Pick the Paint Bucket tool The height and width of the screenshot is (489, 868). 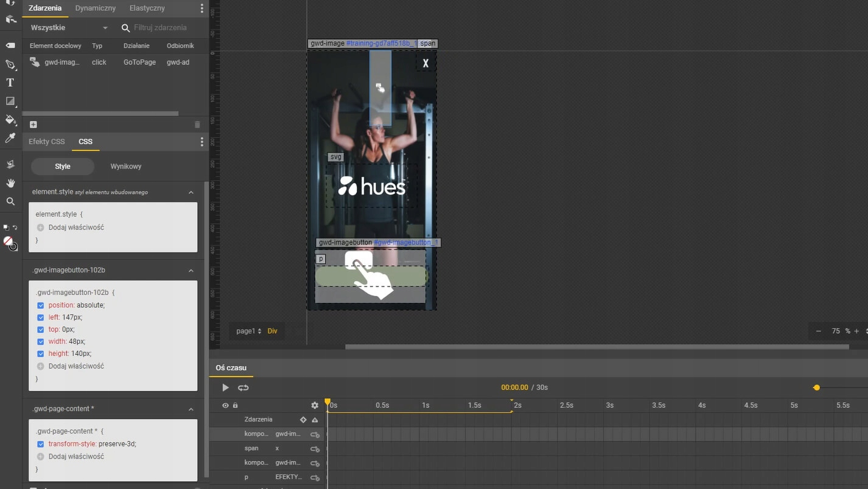10,119
